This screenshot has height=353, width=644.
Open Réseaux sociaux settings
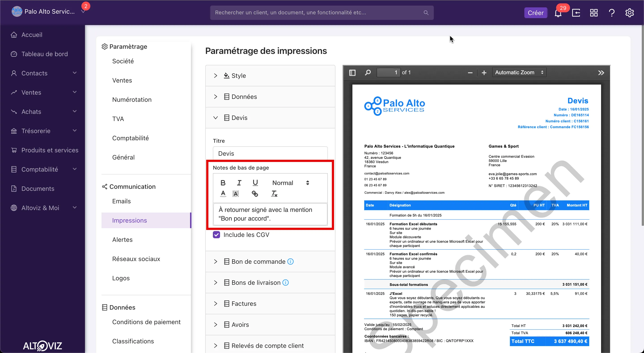pyautogui.click(x=136, y=259)
